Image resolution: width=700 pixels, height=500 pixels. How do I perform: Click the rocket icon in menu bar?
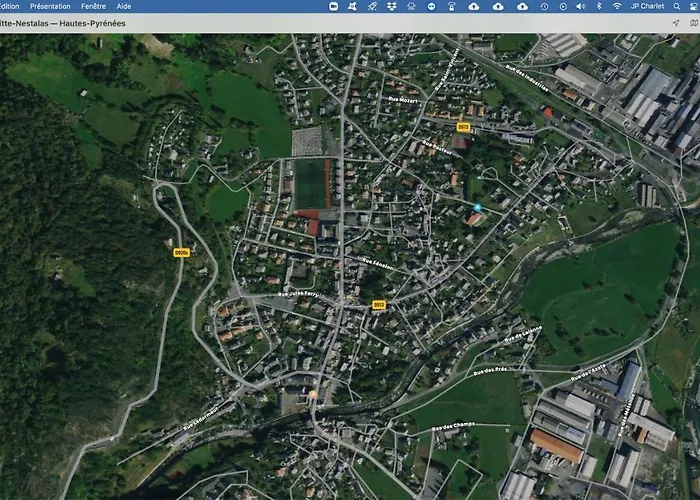pos(372,6)
